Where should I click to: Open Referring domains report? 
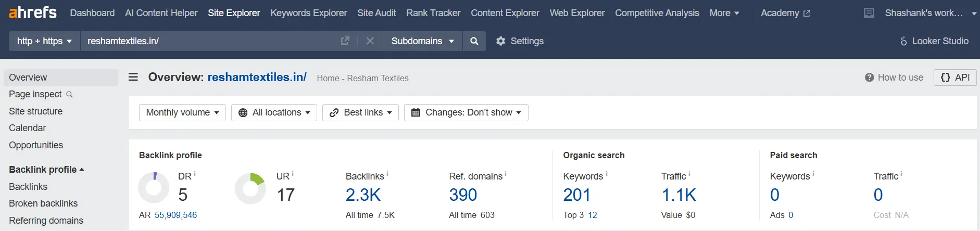[x=46, y=221]
